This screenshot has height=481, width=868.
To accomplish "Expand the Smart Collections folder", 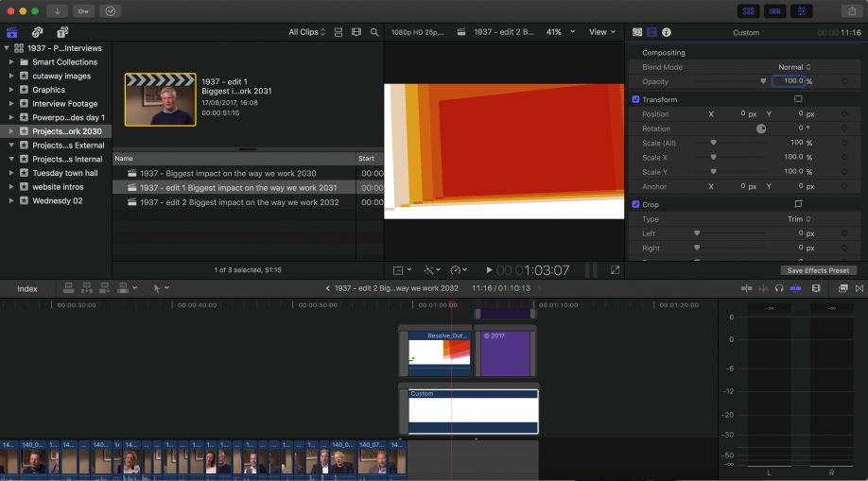I will tap(12, 62).
